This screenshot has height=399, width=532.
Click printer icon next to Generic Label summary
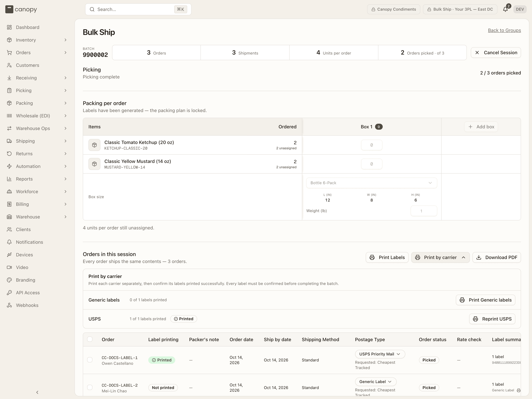[x=519, y=390]
